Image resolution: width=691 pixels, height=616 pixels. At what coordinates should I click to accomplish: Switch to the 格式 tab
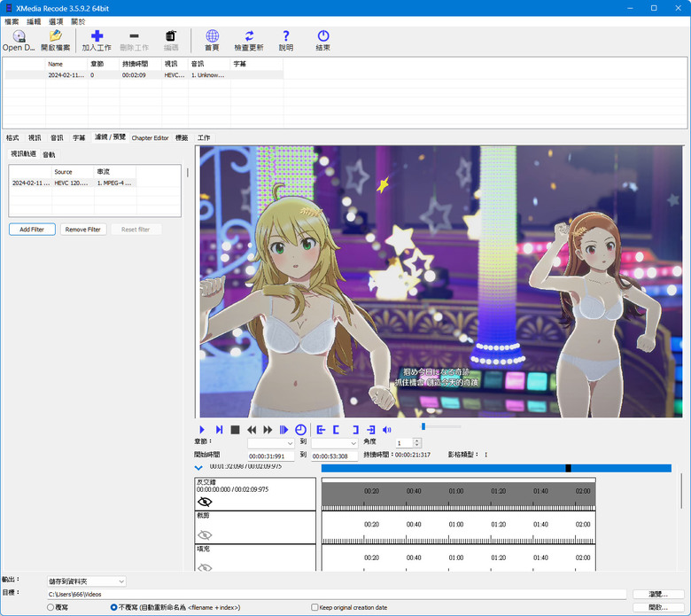pos(12,138)
